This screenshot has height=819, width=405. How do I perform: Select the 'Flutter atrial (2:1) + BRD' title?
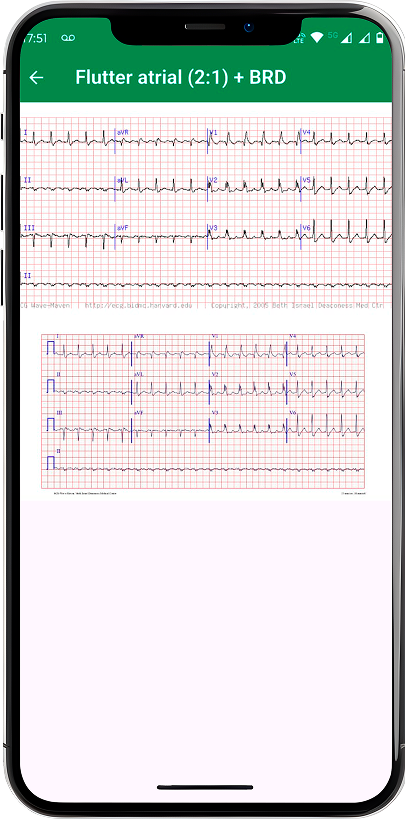click(x=181, y=77)
